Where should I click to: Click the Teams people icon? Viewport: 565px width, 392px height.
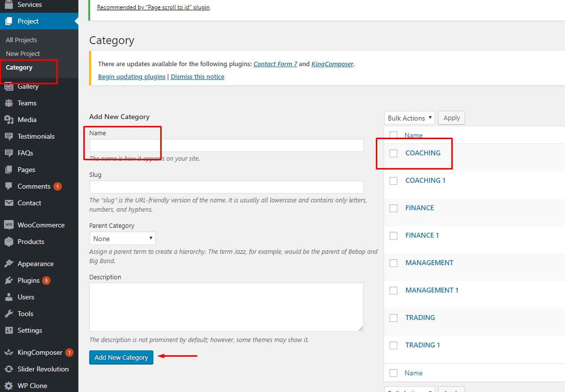click(9, 103)
